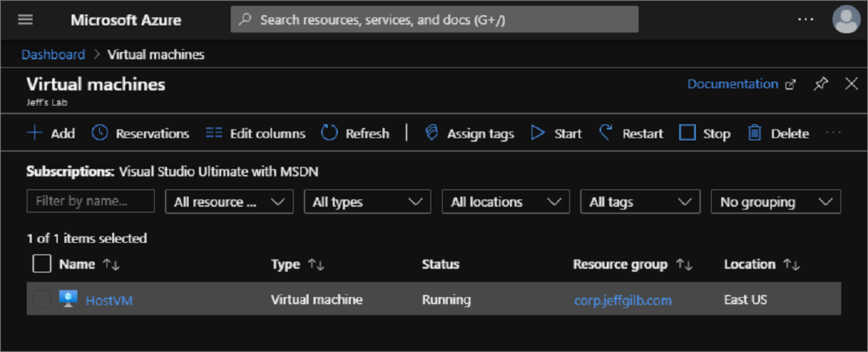Screen dimensions: 868x352
Task: Pin the Virtual machines blade
Action: 820,84
